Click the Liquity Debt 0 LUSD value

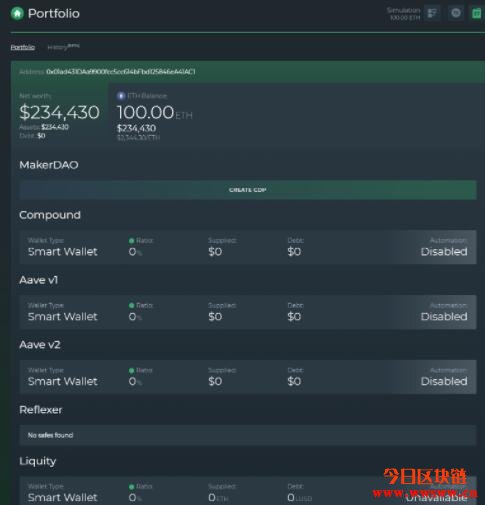tap(300, 498)
